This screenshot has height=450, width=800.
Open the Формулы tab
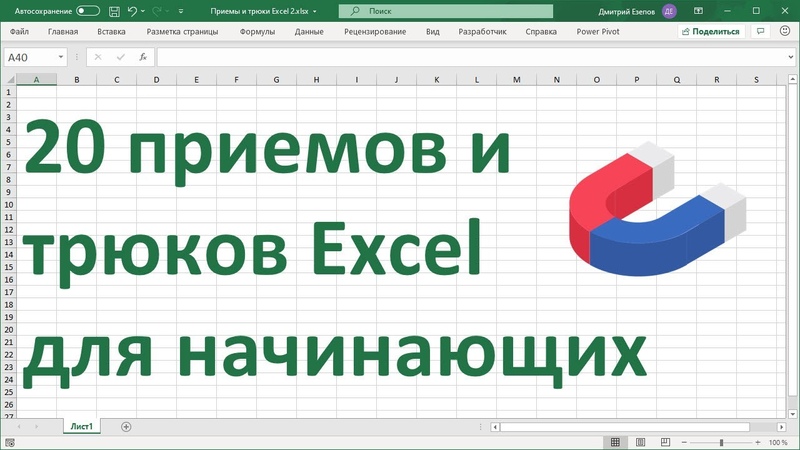point(257,32)
